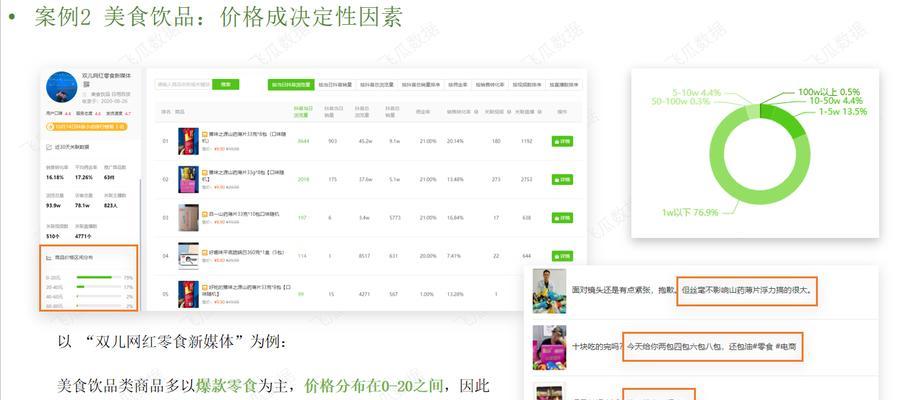
Task: Click orange tag icon before row 04 product name
Action: click(x=205, y=252)
